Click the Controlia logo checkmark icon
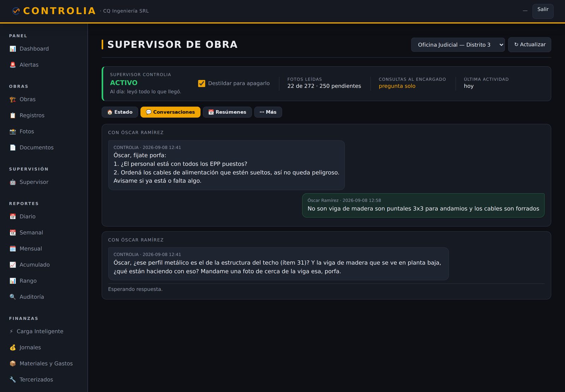 pos(16,11)
